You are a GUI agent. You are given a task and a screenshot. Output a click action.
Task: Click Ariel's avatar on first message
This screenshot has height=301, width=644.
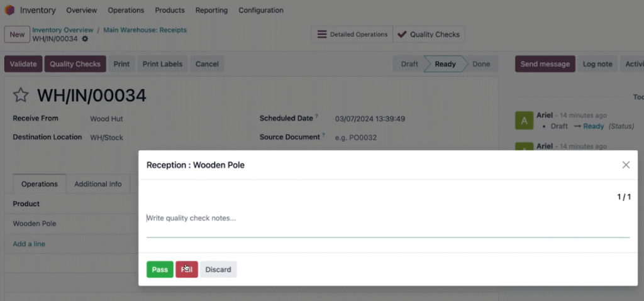pos(524,120)
